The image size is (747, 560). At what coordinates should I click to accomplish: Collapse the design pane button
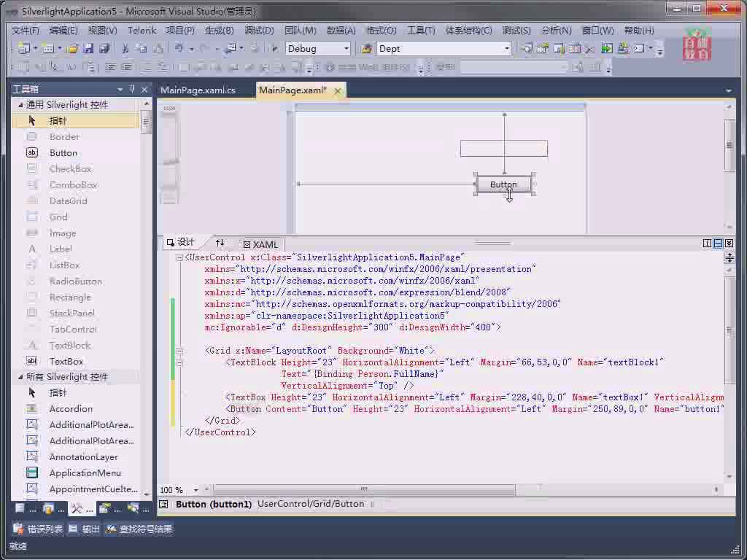(x=729, y=244)
